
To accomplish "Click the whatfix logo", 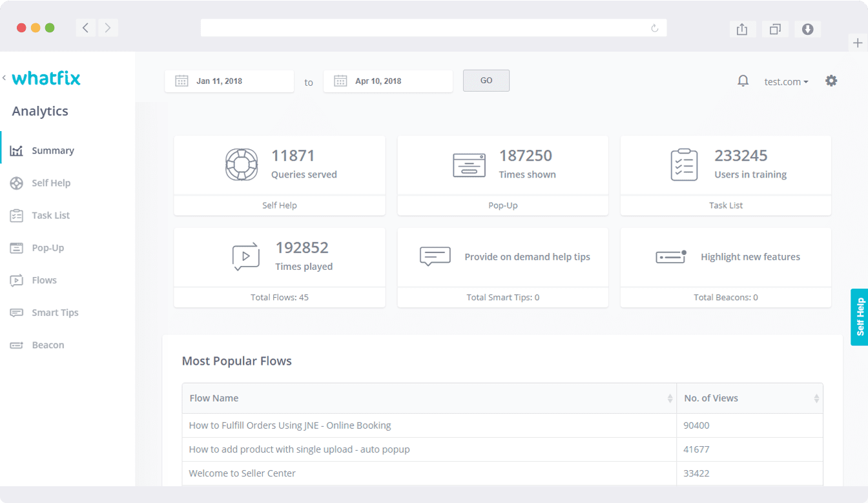I will pyautogui.click(x=45, y=77).
